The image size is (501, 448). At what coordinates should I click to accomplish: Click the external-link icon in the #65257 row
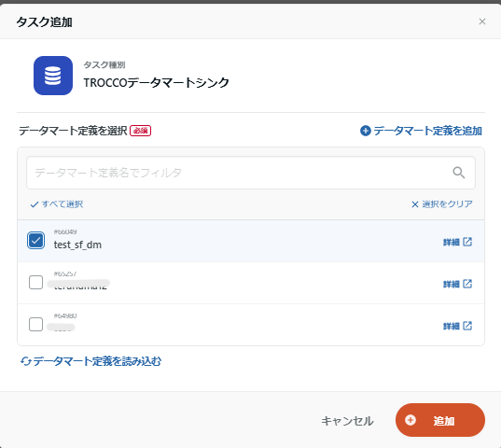(467, 284)
